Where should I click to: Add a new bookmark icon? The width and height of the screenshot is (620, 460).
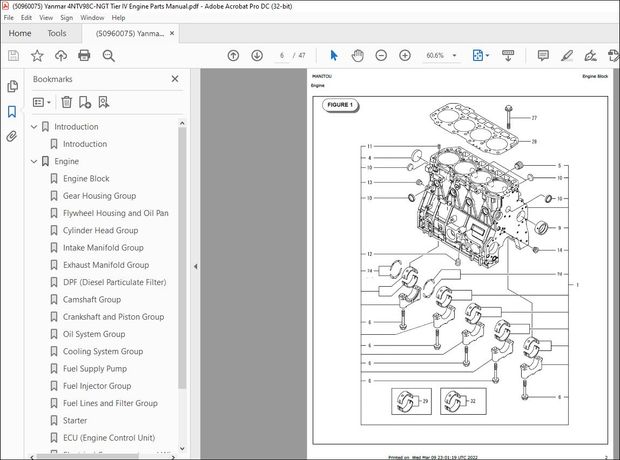click(85, 102)
